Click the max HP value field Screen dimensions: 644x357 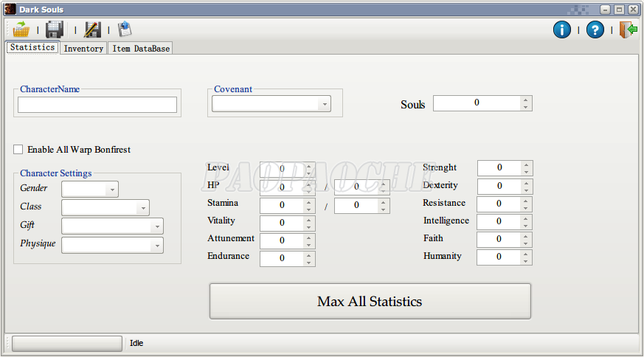[356, 187]
